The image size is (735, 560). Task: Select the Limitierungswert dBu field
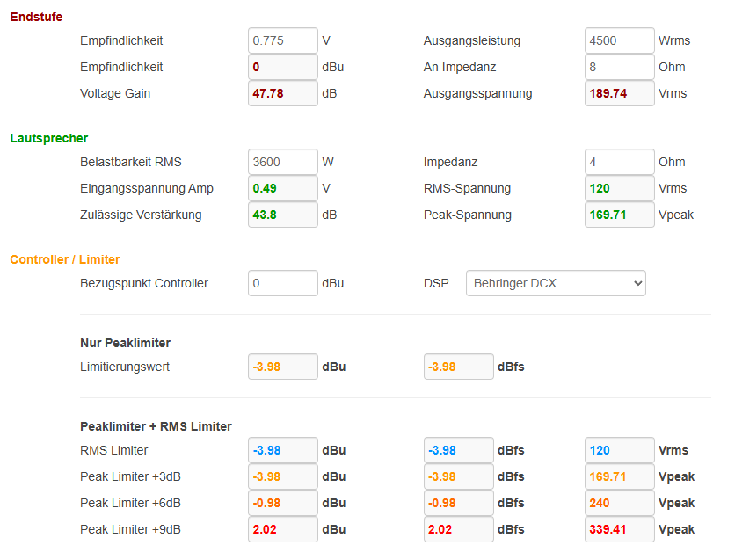click(x=282, y=367)
